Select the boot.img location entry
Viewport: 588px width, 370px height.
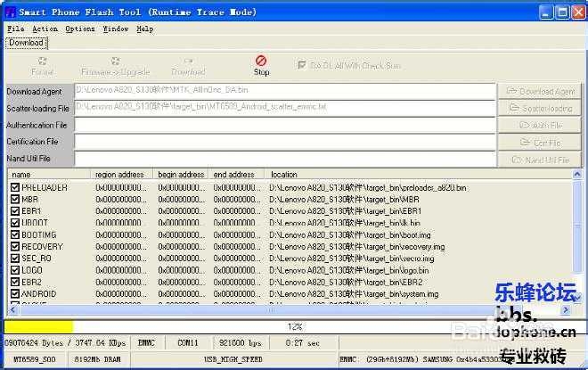tap(350, 234)
